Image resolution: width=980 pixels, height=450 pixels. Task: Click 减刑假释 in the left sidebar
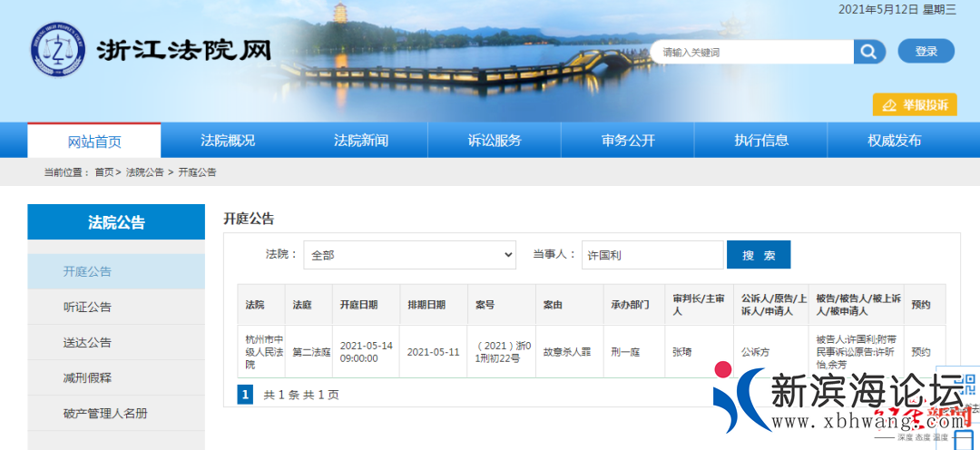click(88, 377)
